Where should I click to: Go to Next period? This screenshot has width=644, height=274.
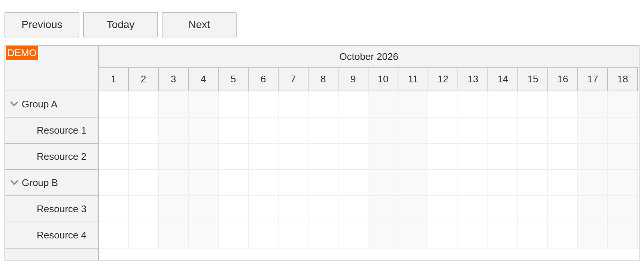[199, 25]
